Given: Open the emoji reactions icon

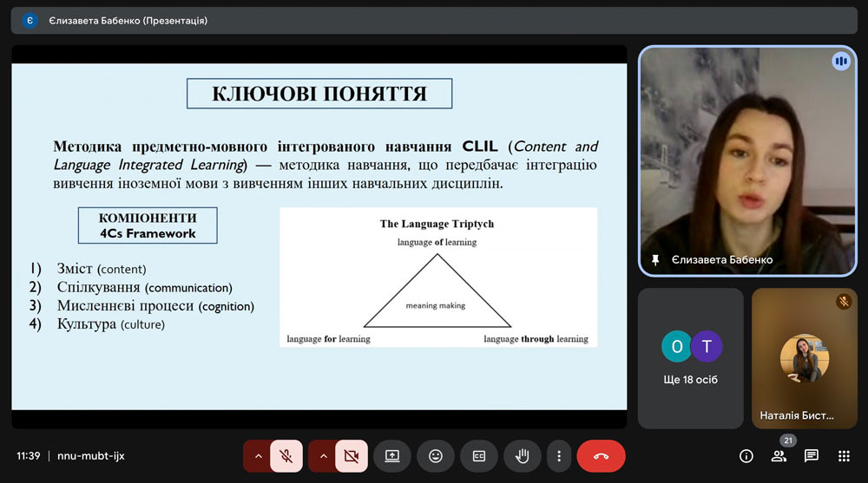Looking at the screenshot, I should (x=436, y=456).
